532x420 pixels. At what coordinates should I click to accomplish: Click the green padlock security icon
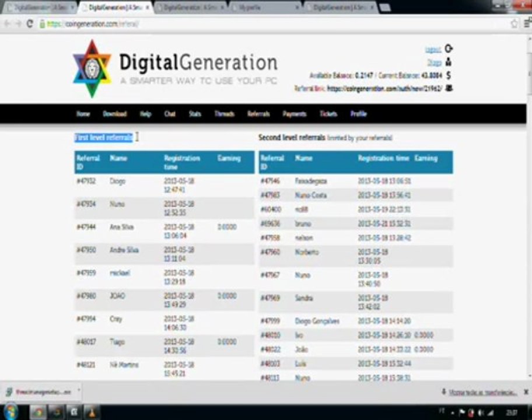(42, 24)
